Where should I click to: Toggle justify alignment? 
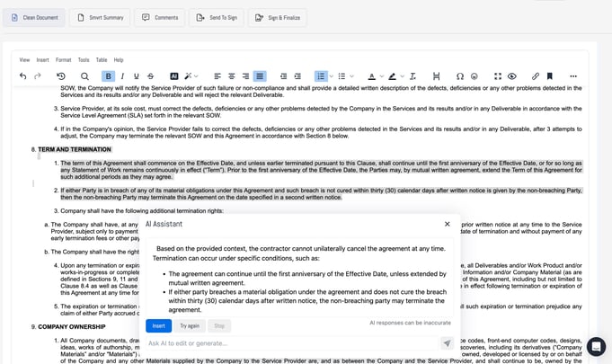click(260, 76)
